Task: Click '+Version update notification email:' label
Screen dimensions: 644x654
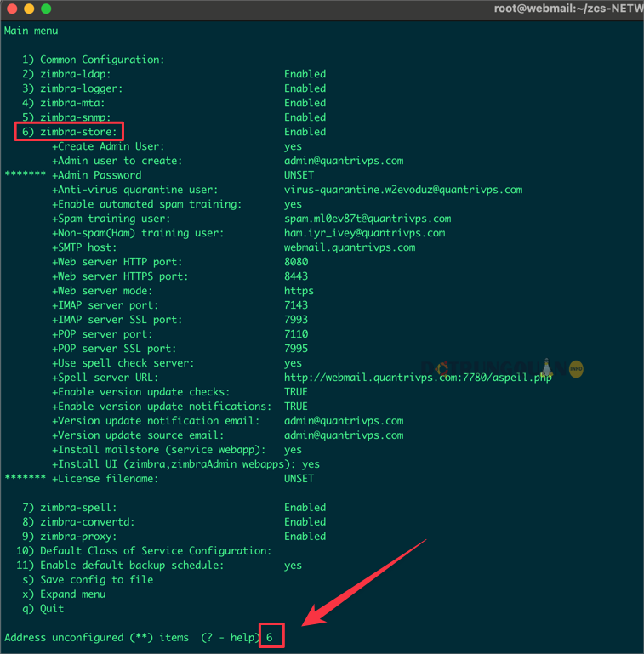Action: pyautogui.click(x=156, y=421)
